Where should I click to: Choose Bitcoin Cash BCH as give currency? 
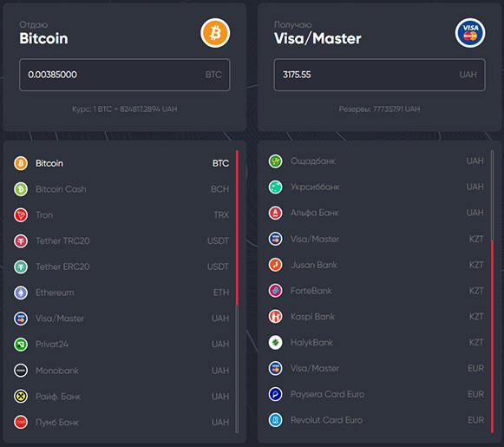click(121, 189)
